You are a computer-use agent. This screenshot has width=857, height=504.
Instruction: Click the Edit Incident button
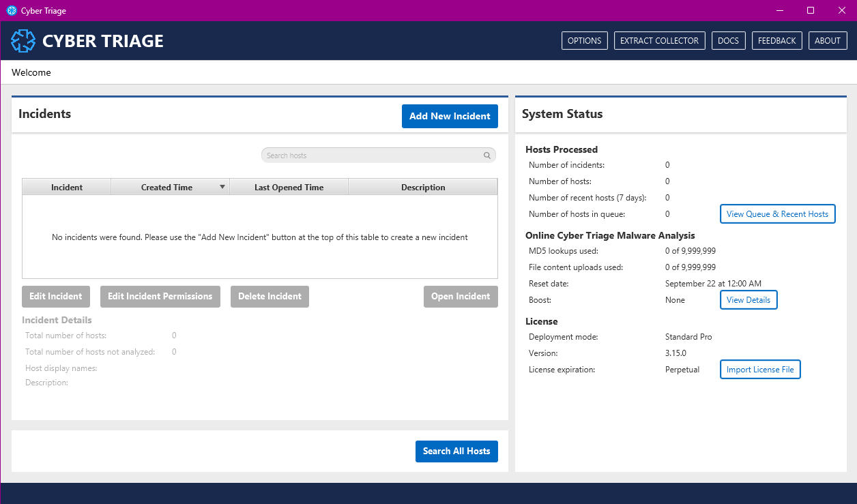[55, 297]
